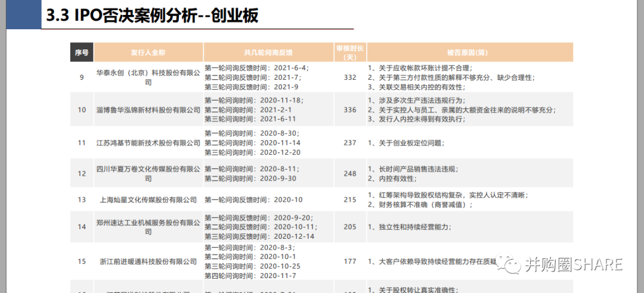Click "第三轮问询反馈时间：2020-12-14" line

259,236
